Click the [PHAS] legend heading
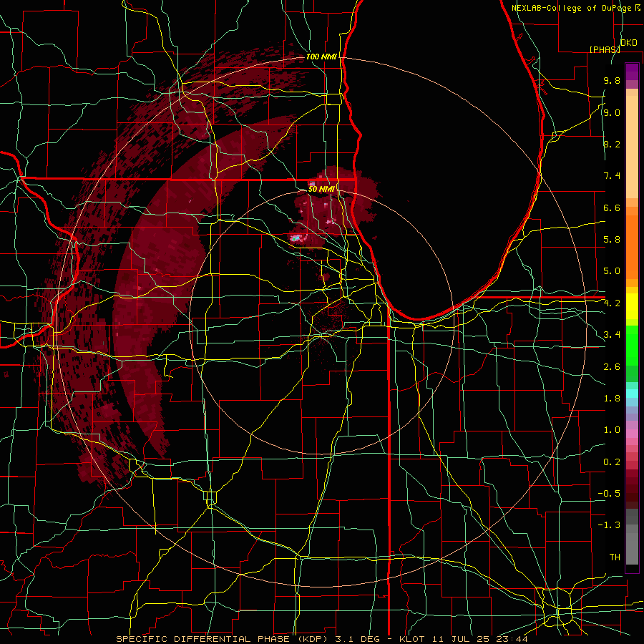644x644 pixels. point(605,49)
